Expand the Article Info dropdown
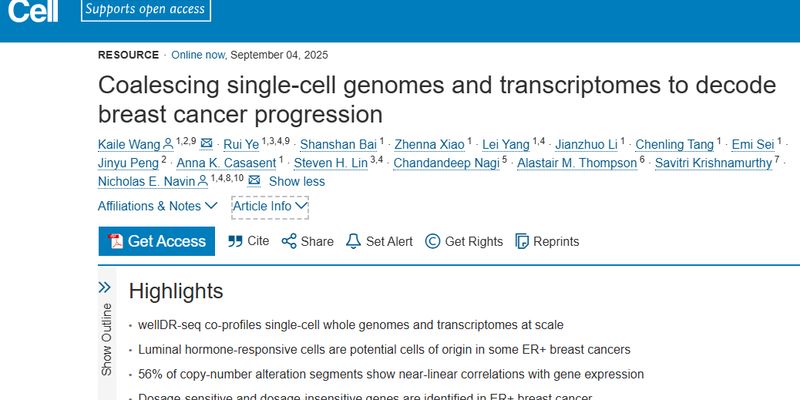This screenshot has width=800, height=400. click(x=270, y=206)
